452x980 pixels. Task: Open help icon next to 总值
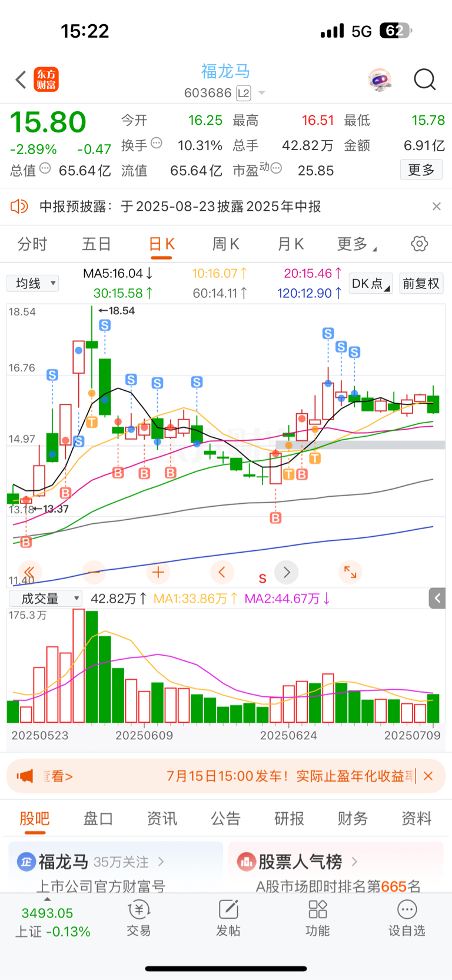(45, 168)
